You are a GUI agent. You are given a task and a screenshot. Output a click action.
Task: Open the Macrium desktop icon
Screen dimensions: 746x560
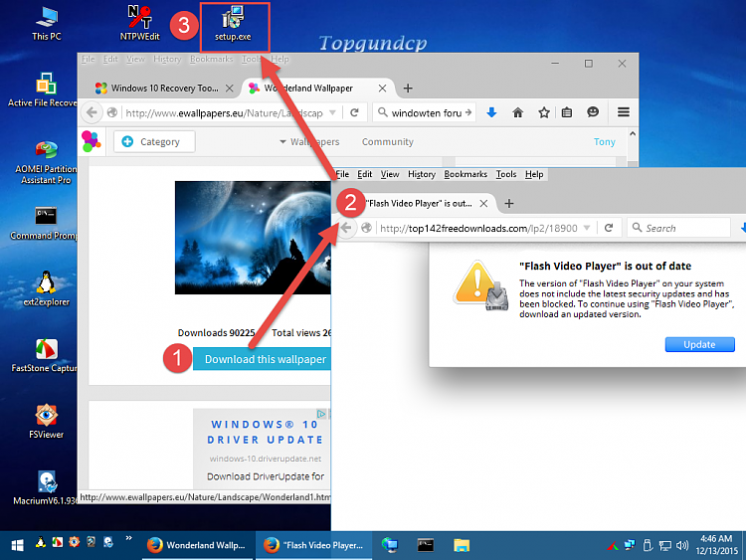click(45, 487)
